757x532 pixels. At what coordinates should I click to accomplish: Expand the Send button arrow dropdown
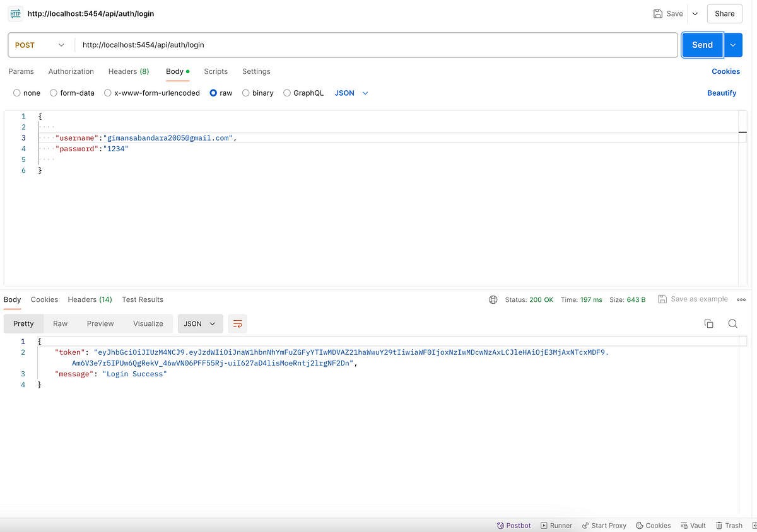pos(733,45)
